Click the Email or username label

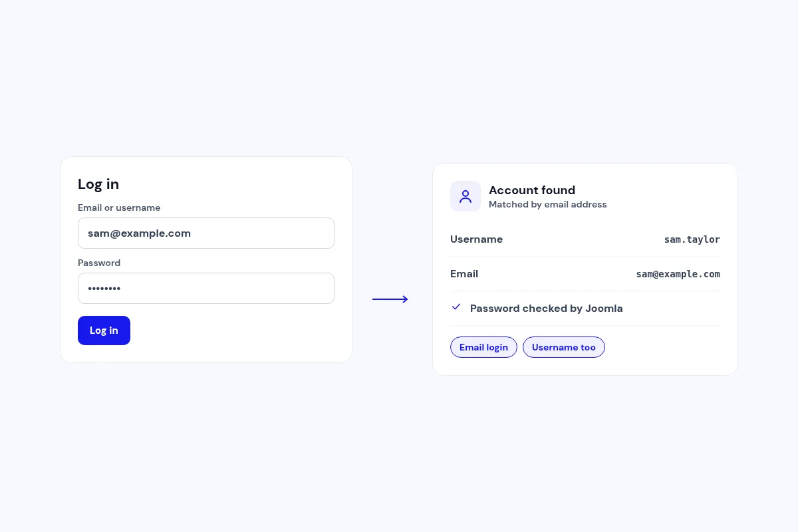(119, 208)
